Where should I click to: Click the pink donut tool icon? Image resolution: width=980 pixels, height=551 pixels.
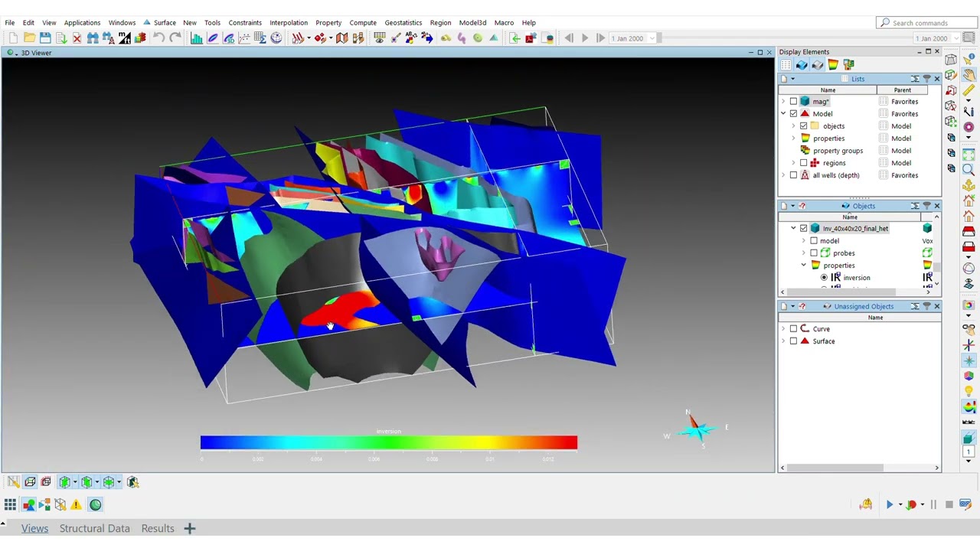[969, 127]
